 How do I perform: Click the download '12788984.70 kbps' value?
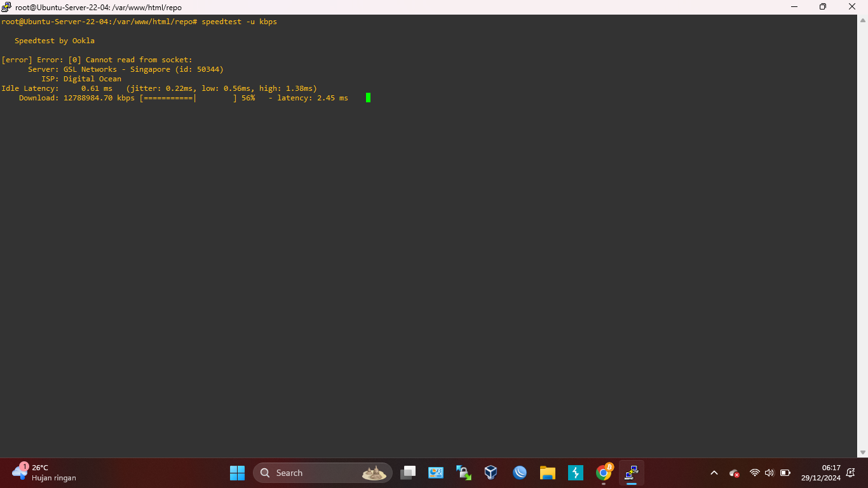tap(99, 98)
